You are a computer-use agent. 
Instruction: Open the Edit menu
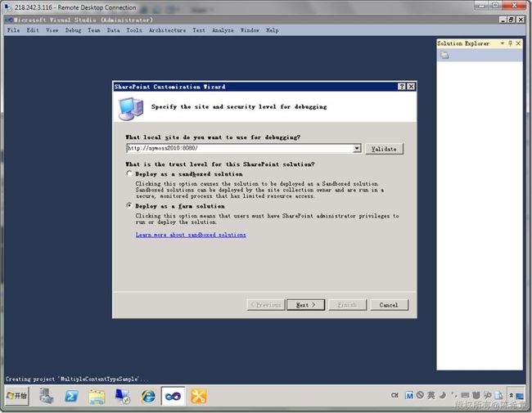pos(33,30)
